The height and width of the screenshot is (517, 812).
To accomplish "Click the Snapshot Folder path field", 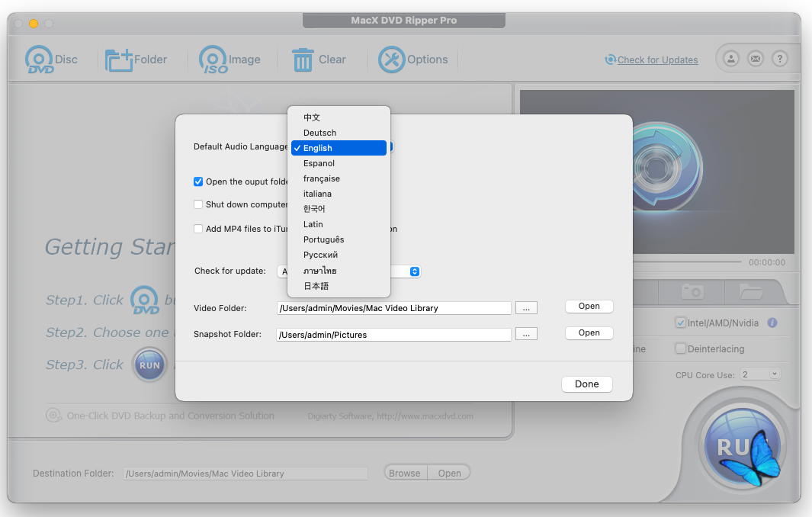I will pyautogui.click(x=393, y=335).
